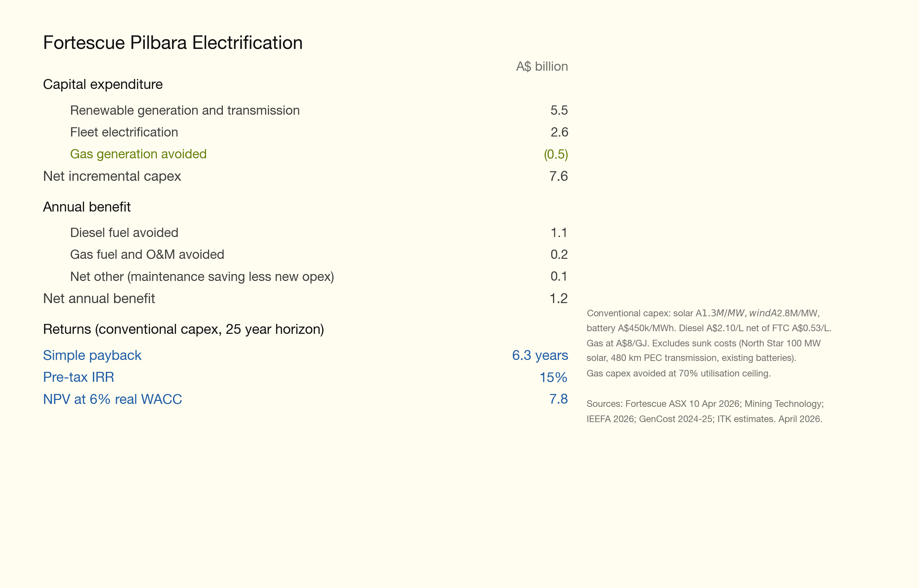This screenshot has width=919, height=588.
Task: Click the Fleet electrification row label
Action: click(x=124, y=132)
